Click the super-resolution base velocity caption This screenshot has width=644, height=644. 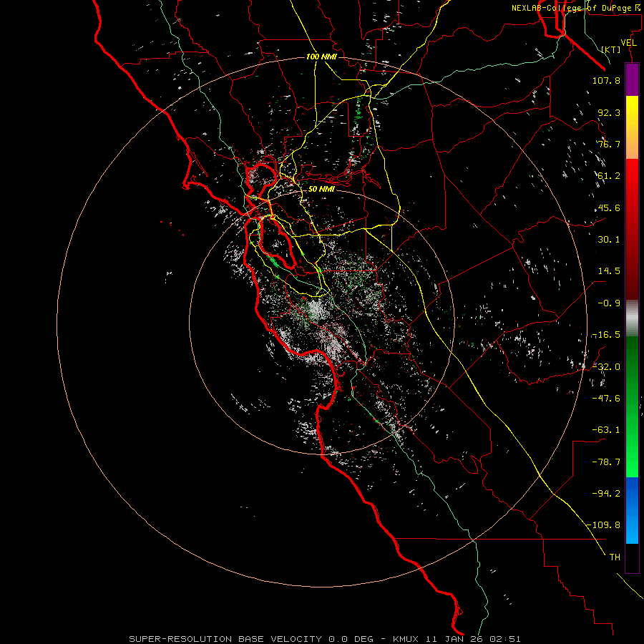[324, 639]
